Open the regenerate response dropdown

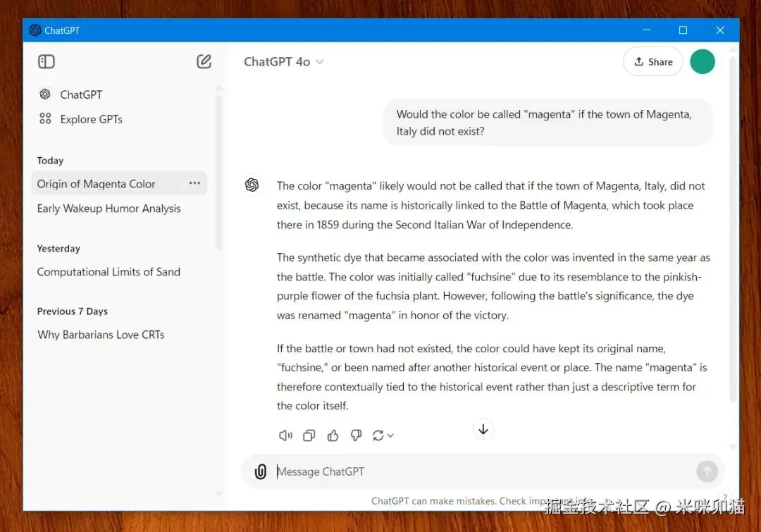383,435
